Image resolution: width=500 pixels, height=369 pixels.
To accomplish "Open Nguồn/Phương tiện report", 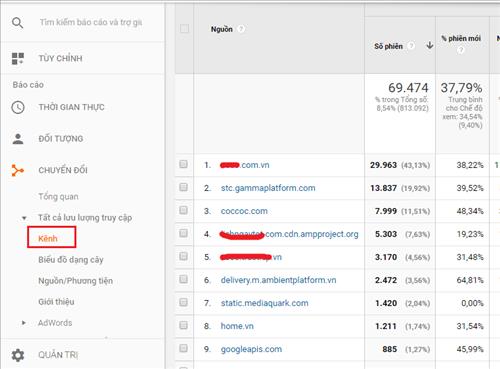I will pos(75,281).
